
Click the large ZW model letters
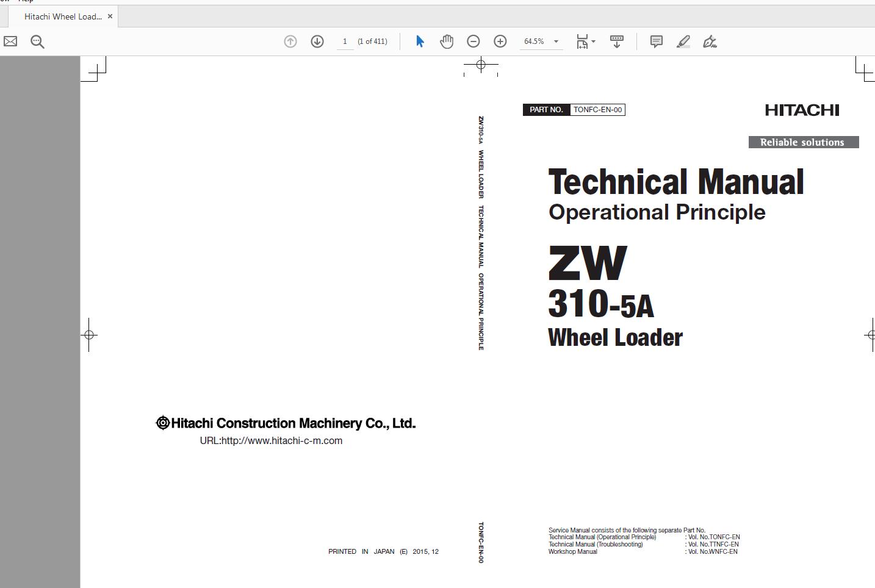587,263
